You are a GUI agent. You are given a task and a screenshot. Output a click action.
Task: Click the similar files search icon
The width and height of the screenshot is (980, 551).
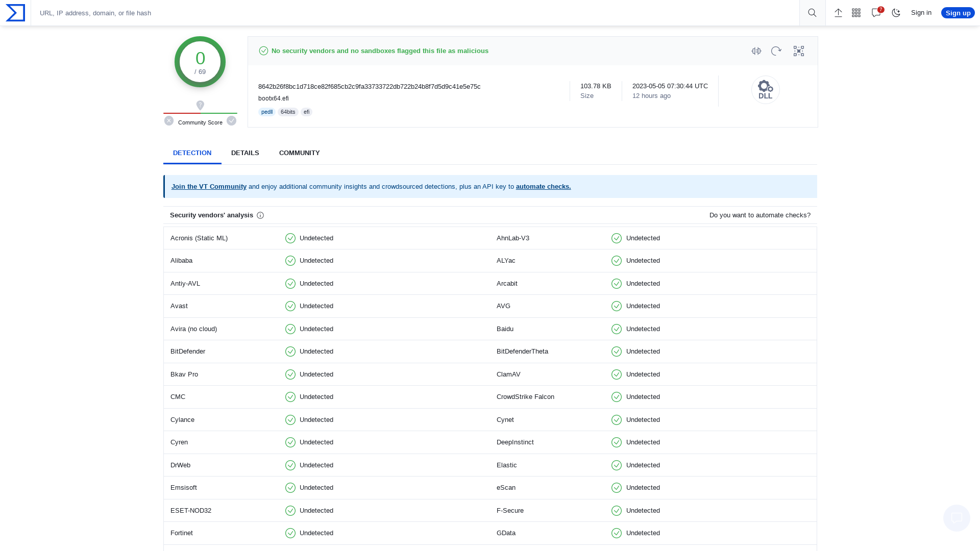pos(756,51)
